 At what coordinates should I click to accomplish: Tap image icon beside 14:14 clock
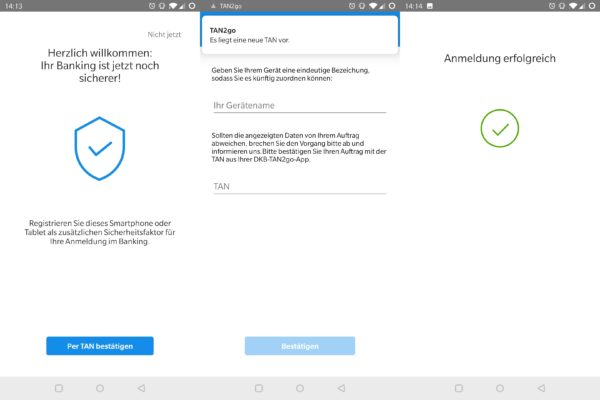(x=429, y=6)
